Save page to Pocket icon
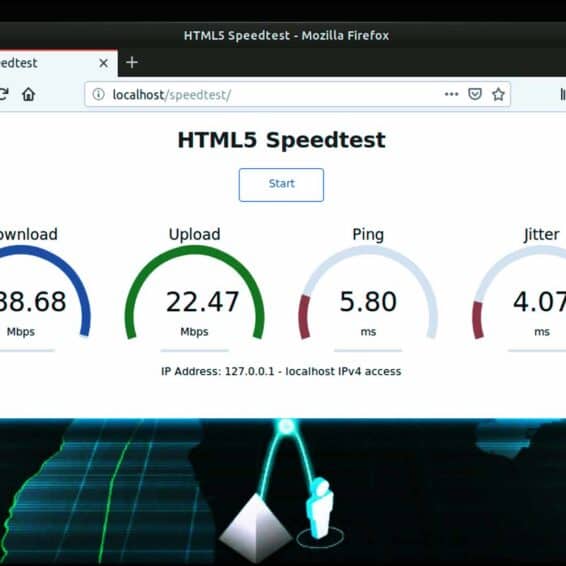This screenshot has height=566, width=566. click(x=475, y=95)
